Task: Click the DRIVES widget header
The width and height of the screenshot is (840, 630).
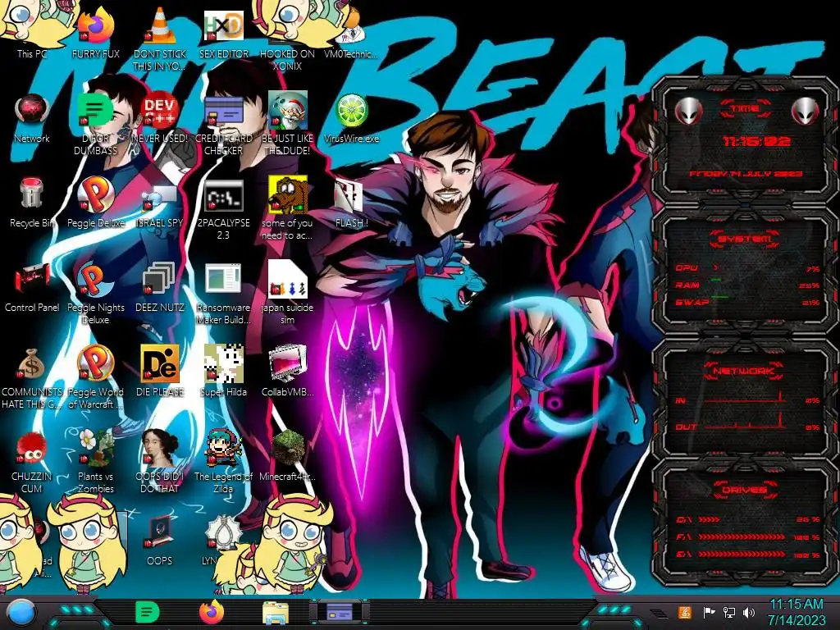Action: pyautogui.click(x=744, y=491)
